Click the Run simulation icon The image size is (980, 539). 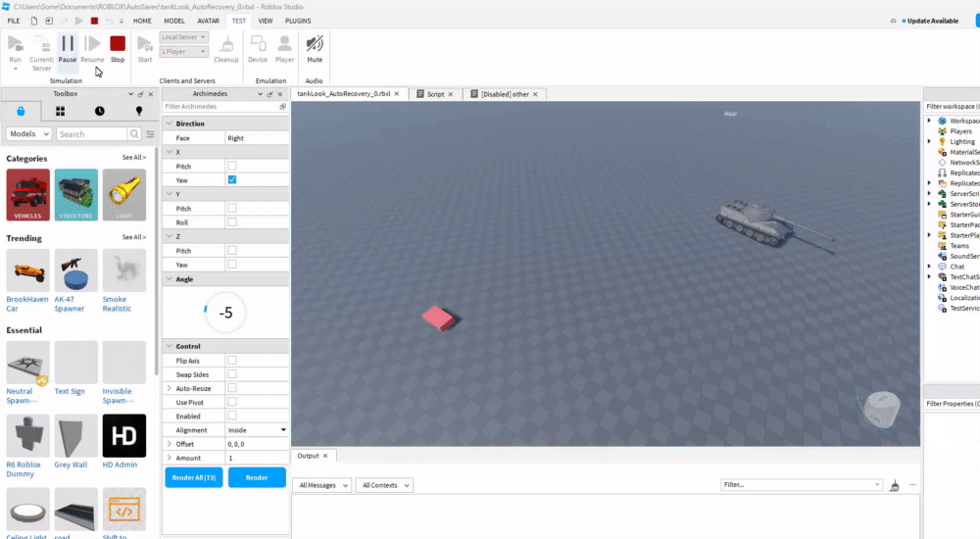pos(15,44)
